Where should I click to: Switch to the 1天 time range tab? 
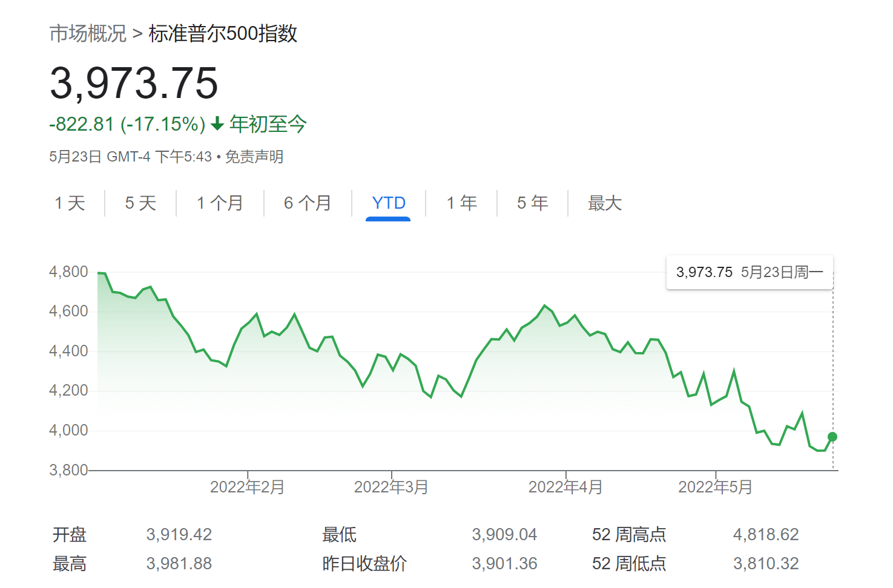pos(70,203)
